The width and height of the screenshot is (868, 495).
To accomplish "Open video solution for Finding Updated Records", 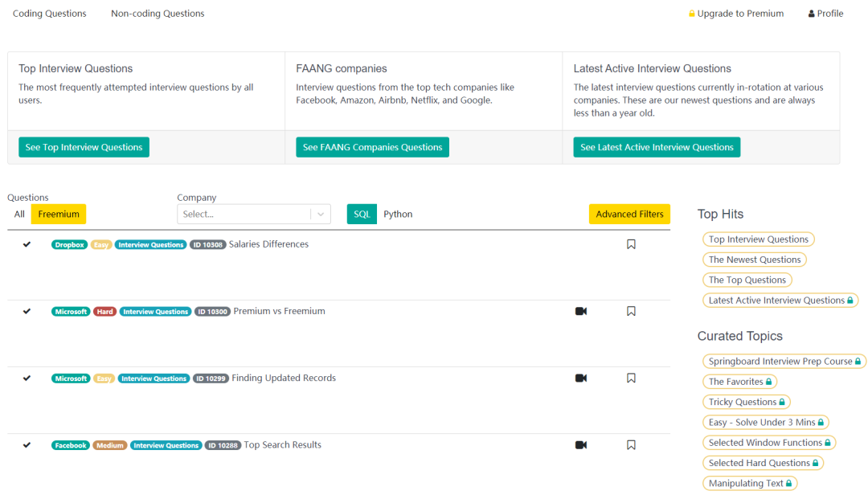I will tap(581, 378).
